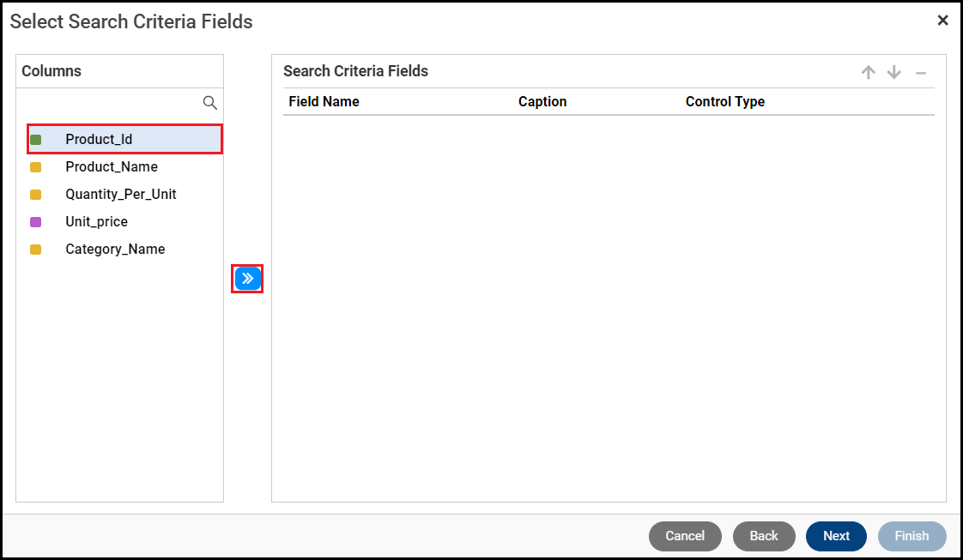
Task: Select the Quantity_Per_Unit column
Action: point(121,195)
